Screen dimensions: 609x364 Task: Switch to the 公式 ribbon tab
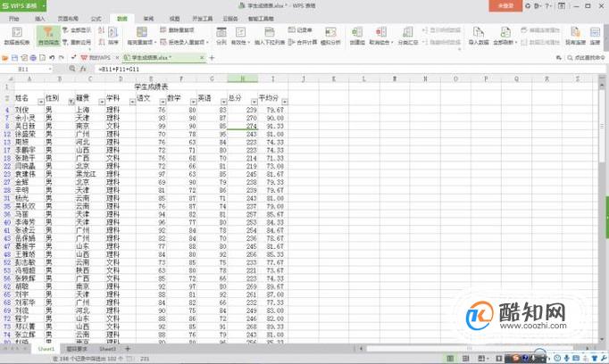coord(96,19)
